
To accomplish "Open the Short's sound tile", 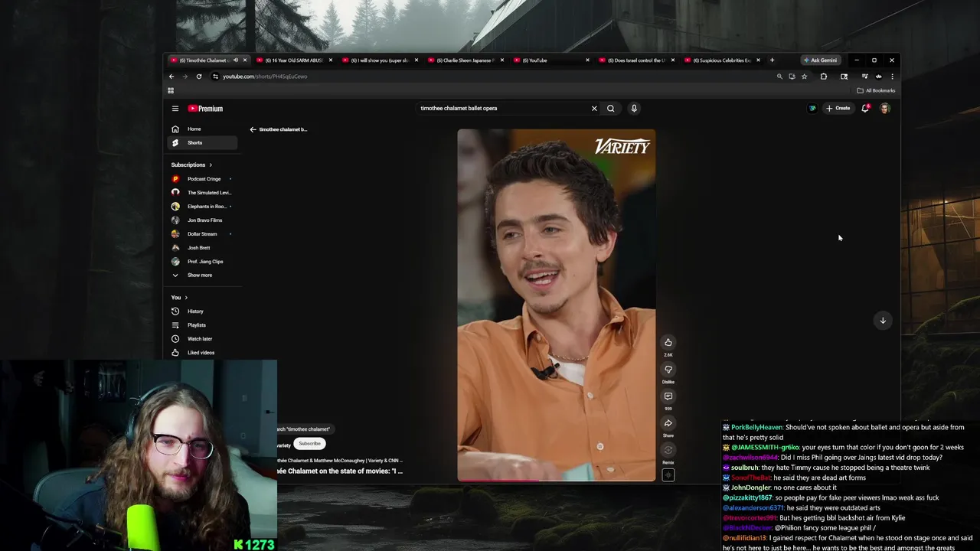I will (668, 474).
